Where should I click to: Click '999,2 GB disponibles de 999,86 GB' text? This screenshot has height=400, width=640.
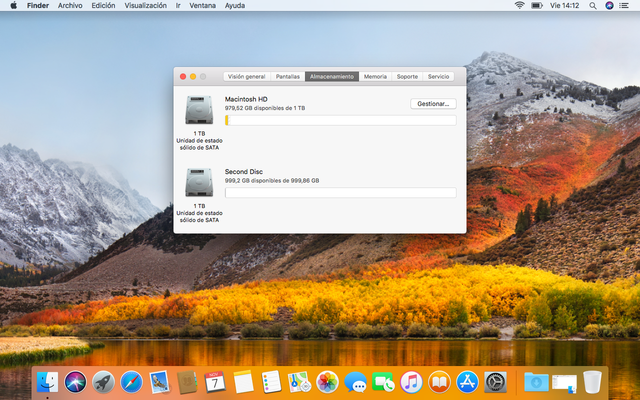click(272, 180)
